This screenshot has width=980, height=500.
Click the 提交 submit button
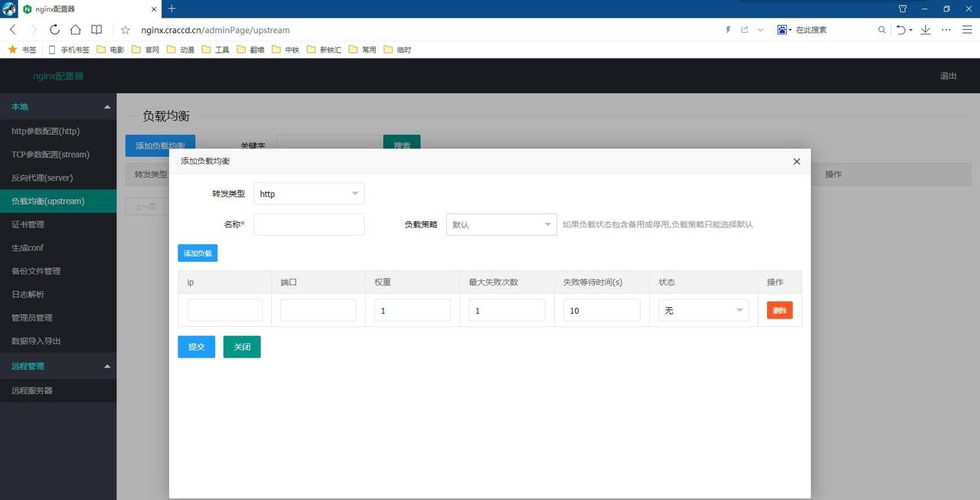196,346
